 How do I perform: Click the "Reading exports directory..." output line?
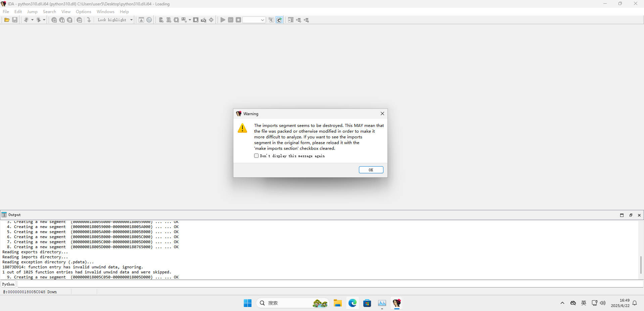35,252
